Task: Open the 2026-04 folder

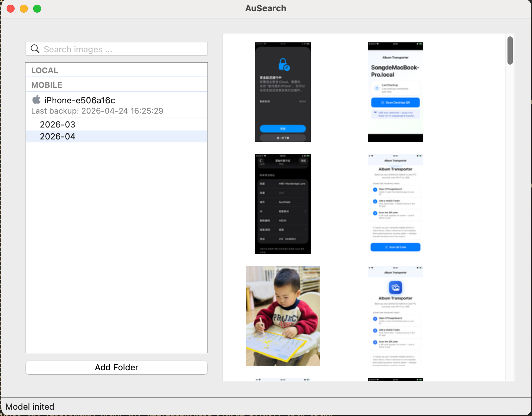Action: click(117, 136)
